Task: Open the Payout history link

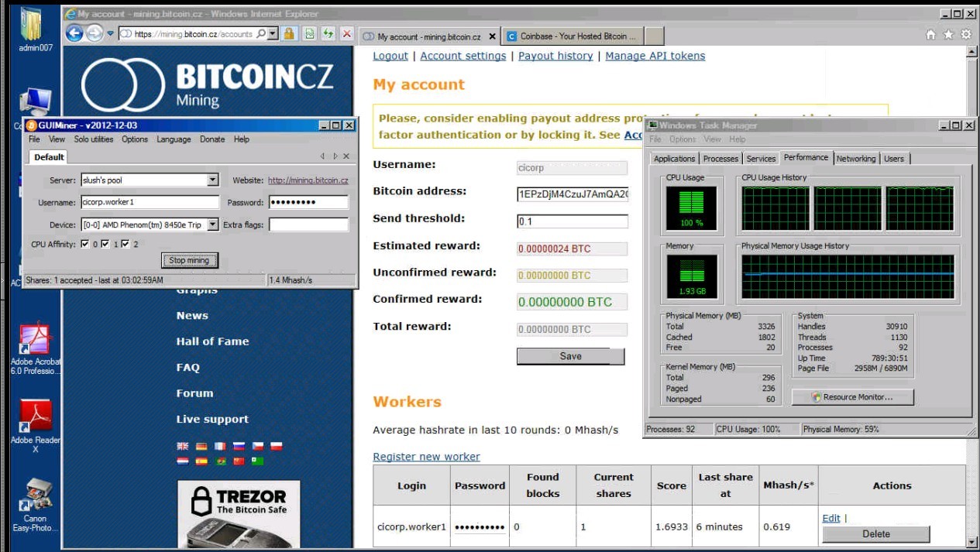Action: (555, 56)
